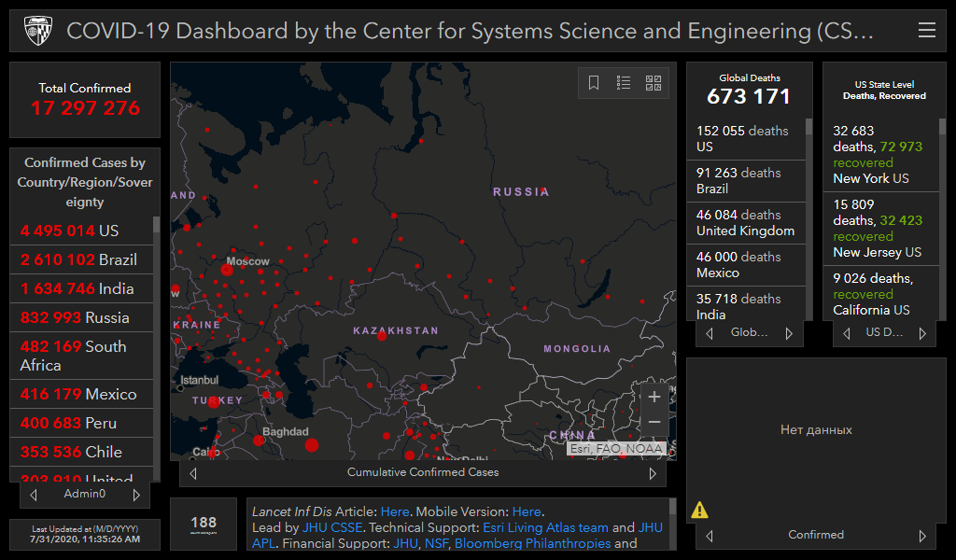Go to previous Admin0 list page
Image resolution: width=956 pixels, height=560 pixels.
pos(35,495)
